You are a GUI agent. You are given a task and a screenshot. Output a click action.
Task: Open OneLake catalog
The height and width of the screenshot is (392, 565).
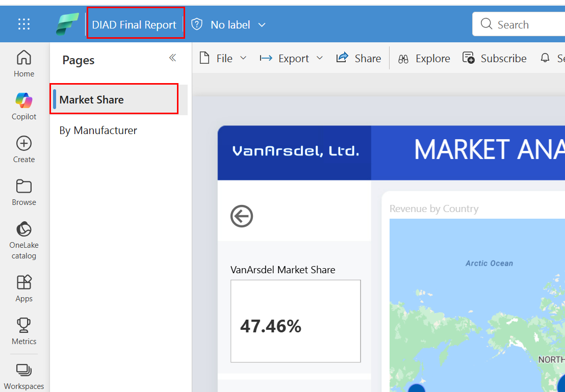point(24,240)
